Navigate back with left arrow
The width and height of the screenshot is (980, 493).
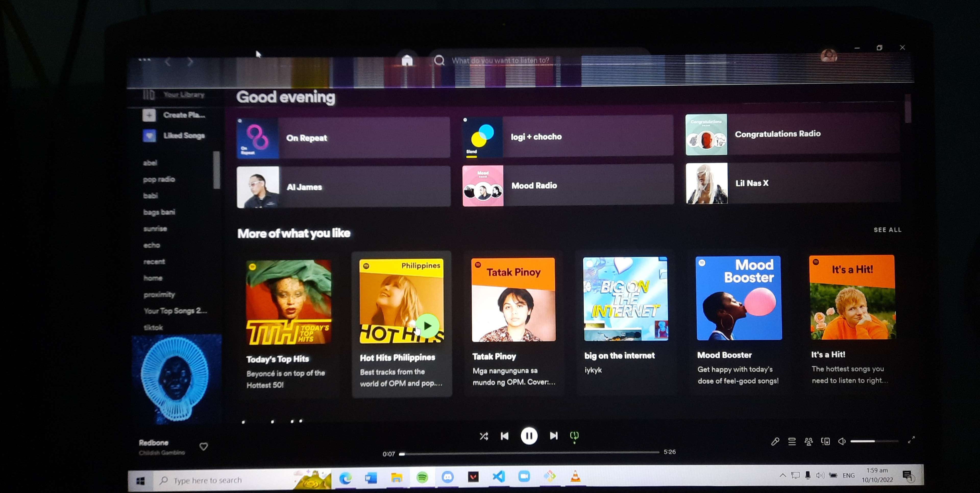[x=167, y=62]
